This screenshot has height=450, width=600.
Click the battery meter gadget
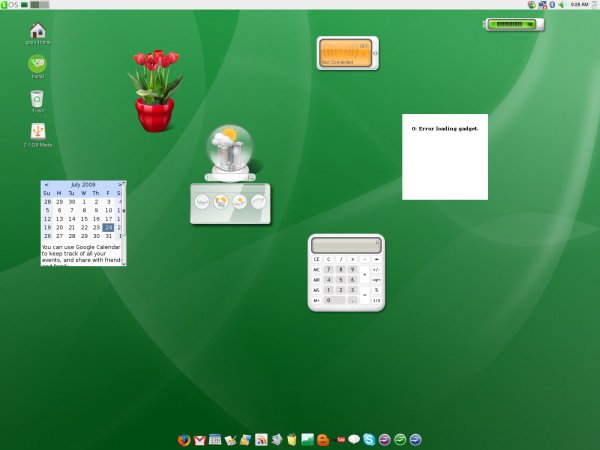(x=514, y=24)
